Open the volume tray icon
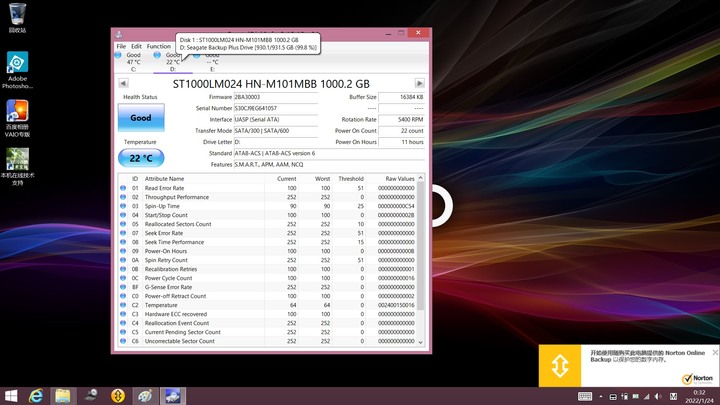This screenshot has width=720, height=405. click(x=658, y=396)
